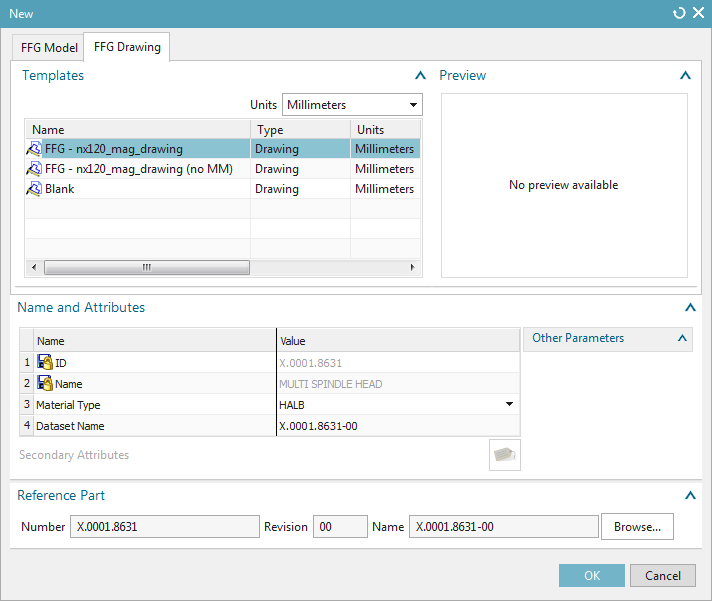Click the nx120_mag_drawing (no MM) template icon
Viewport: 712px width, 601px height.
[34, 169]
